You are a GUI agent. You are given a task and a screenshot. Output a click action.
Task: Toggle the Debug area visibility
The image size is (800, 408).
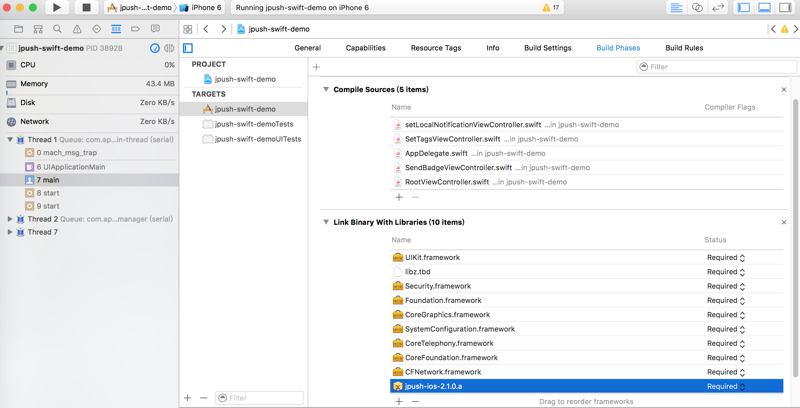click(764, 8)
